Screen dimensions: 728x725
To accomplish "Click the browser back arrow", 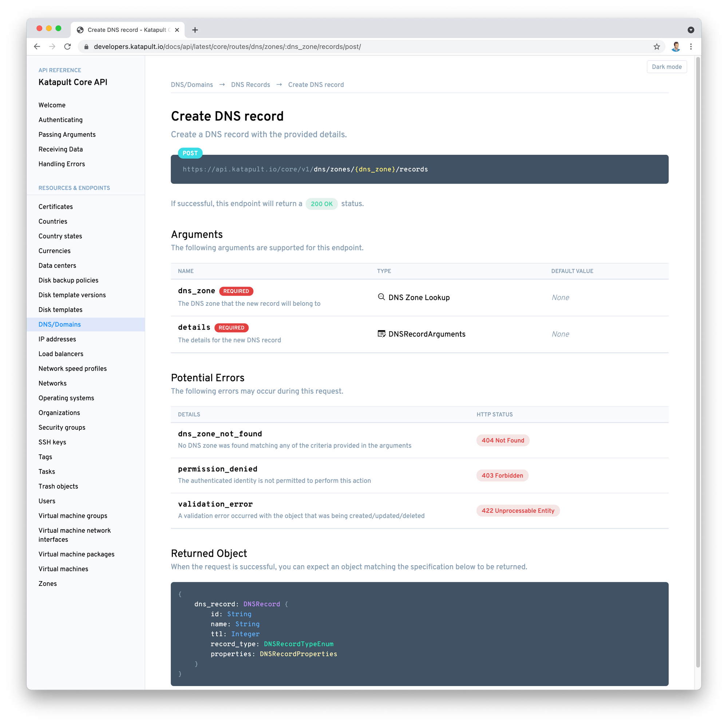I will 37,46.
